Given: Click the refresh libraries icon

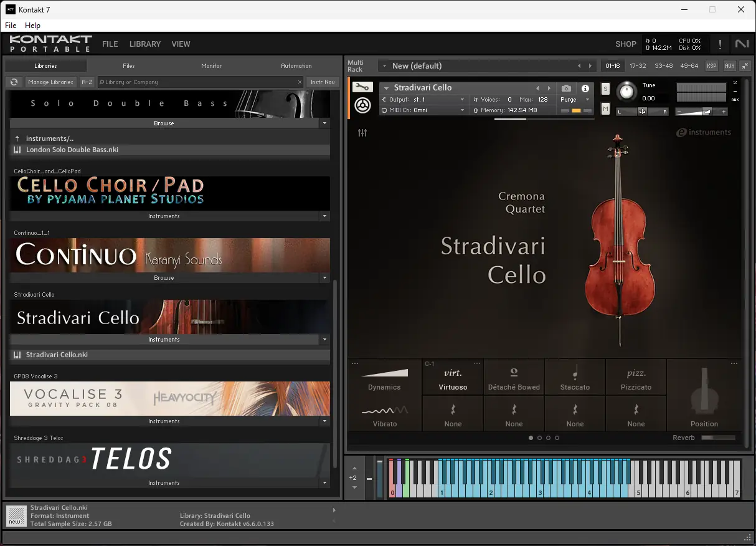Looking at the screenshot, I should pyautogui.click(x=14, y=82).
